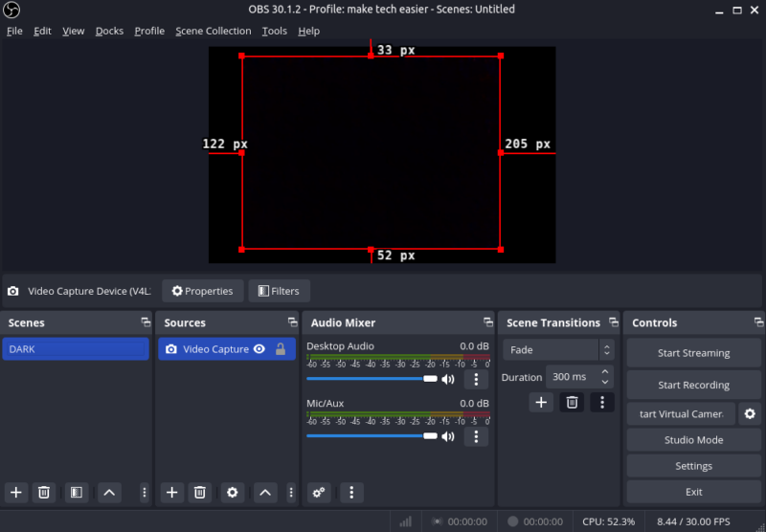Image resolution: width=766 pixels, height=532 pixels.
Task: Open advanced audio properties gears icon
Action: (319, 493)
